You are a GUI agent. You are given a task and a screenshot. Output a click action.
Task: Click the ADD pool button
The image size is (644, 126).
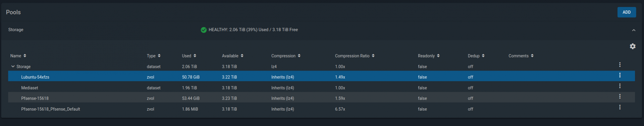pyautogui.click(x=627, y=12)
